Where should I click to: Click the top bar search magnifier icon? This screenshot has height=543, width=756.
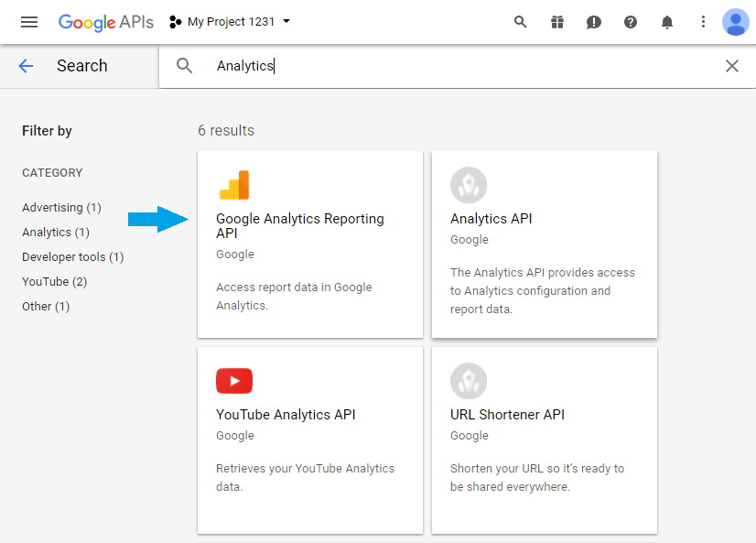(x=520, y=22)
